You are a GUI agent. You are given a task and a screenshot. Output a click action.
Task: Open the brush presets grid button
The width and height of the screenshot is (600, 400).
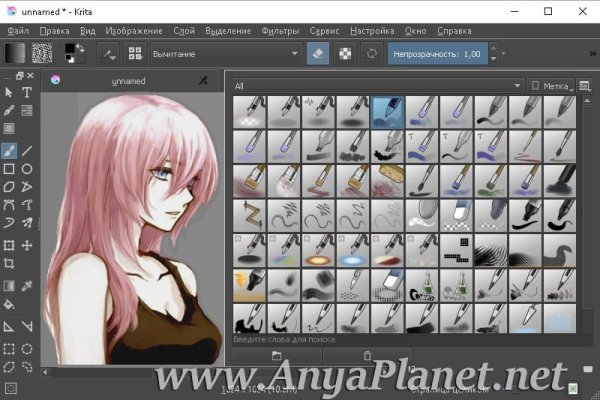(135, 54)
